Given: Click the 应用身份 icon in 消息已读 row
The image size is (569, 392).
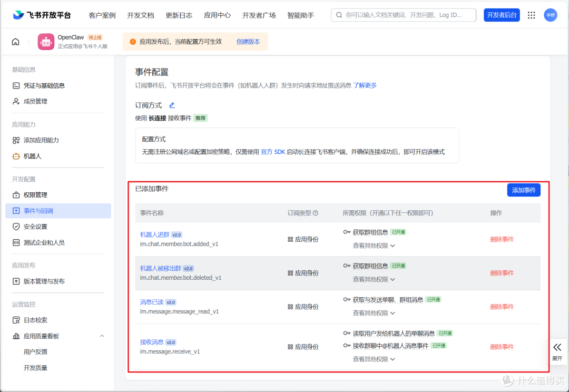Looking at the screenshot, I should (x=290, y=307).
